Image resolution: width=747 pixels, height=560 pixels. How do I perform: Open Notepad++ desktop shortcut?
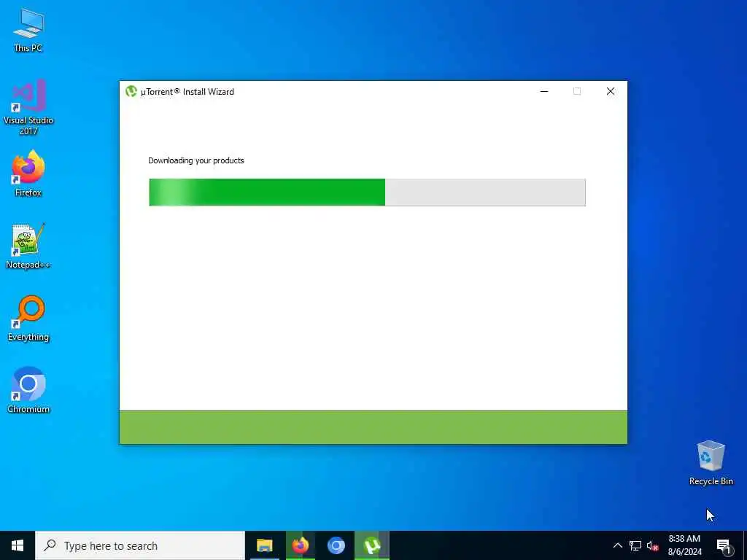coord(28,246)
